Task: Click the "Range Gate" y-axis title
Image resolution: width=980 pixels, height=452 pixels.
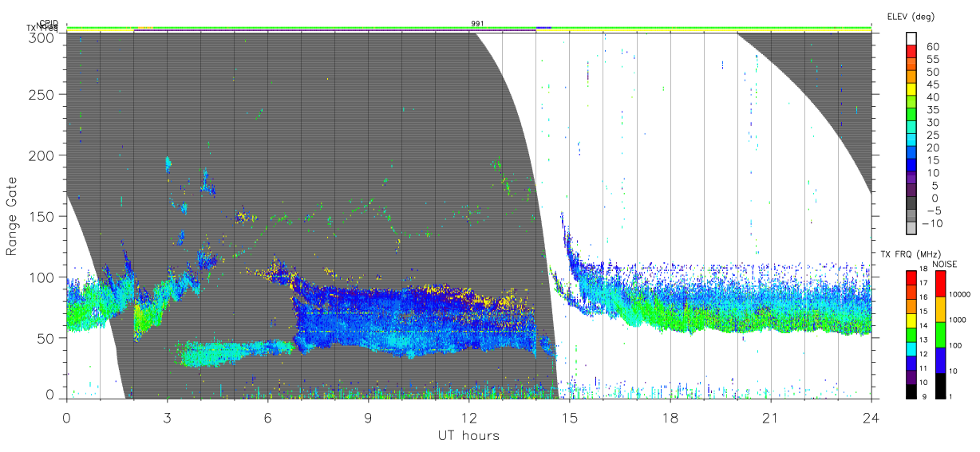Action: [12, 216]
